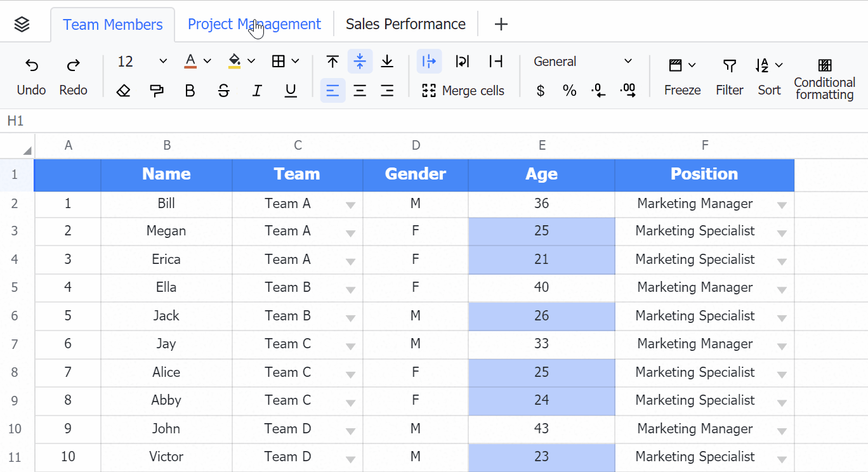The height and width of the screenshot is (472, 868).
Task: Toggle italic text style
Action: point(257,91)
